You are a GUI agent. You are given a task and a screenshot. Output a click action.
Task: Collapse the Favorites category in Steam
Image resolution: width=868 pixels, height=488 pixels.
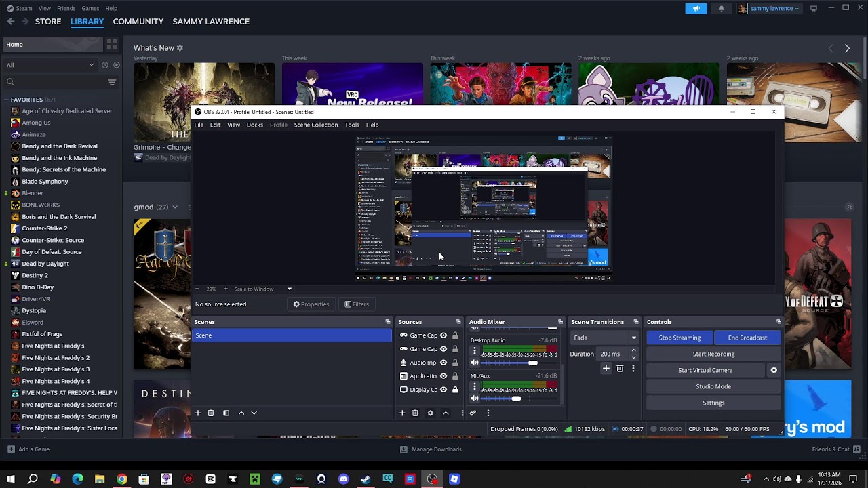point(6,100)
